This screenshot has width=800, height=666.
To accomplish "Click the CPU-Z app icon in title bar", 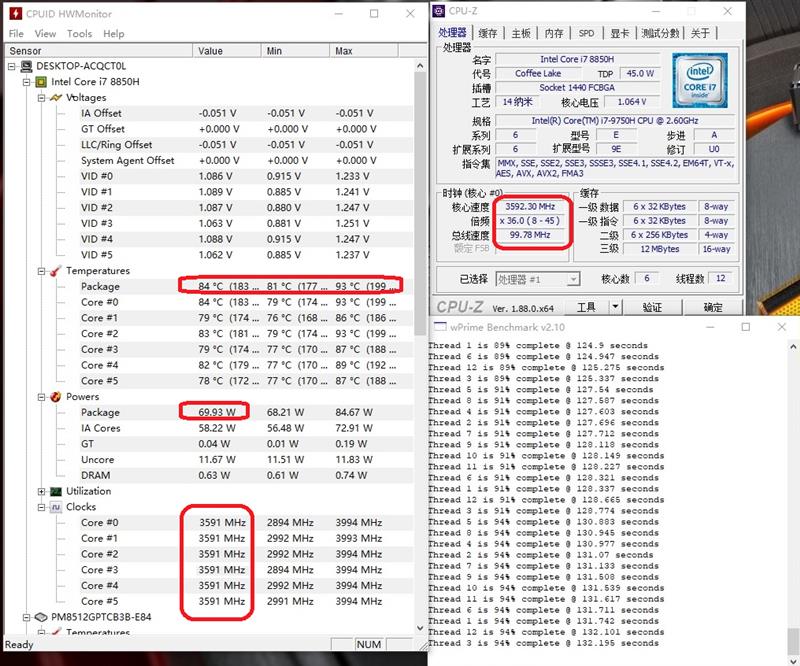I will pyautogui.click(x=439, y=11).
